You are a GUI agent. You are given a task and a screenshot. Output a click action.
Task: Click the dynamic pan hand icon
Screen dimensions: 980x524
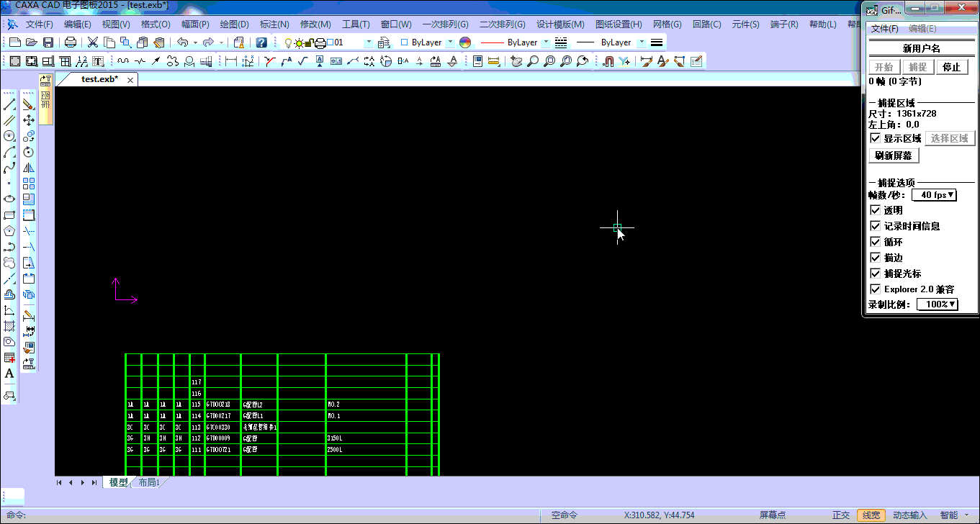tap(516, 61)
